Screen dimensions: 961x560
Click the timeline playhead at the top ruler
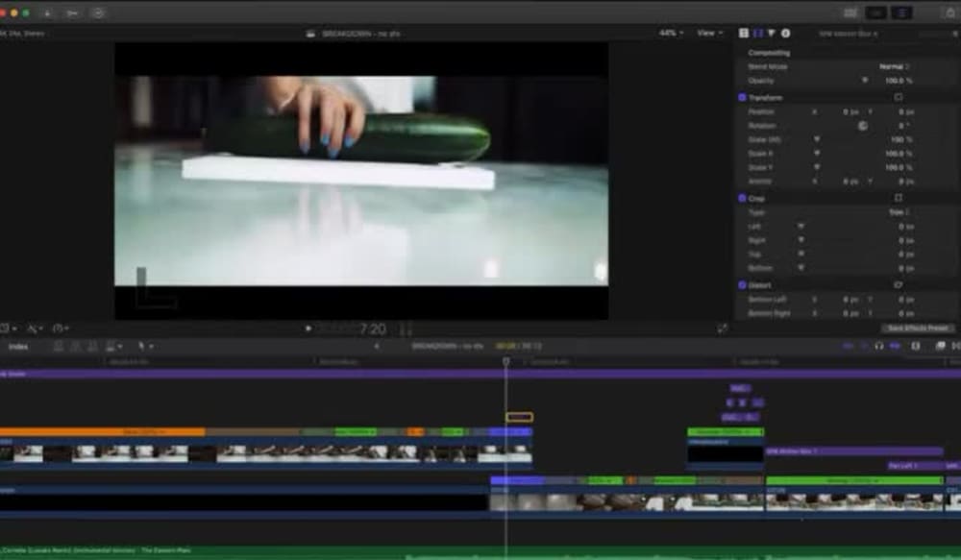pyautogui.click(x=506, y=358)
